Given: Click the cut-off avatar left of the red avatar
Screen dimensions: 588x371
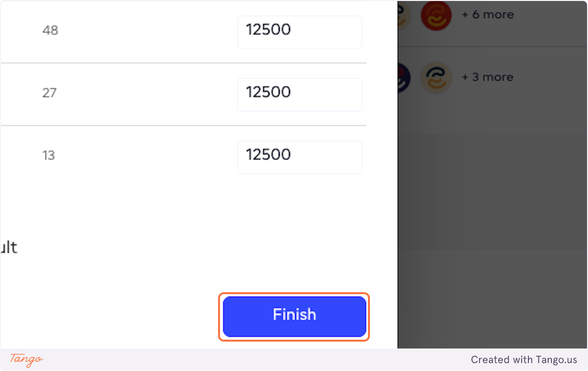Looking at the screenshot, I should [x=403, y=15].
